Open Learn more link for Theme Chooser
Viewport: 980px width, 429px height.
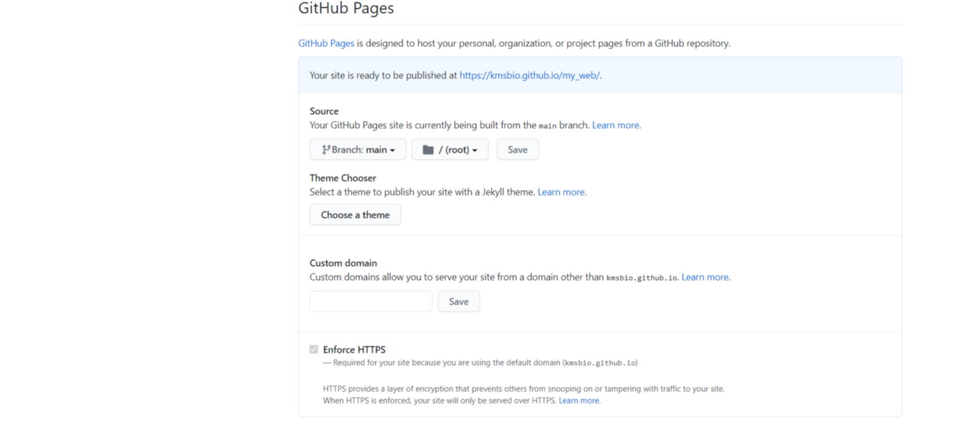pos(561,192)
